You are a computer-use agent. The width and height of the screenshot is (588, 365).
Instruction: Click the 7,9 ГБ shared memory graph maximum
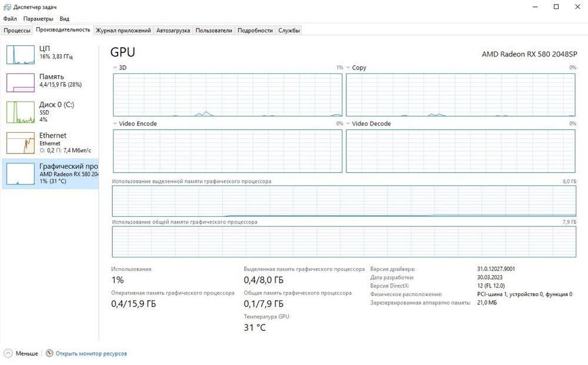(x=569, y=222)
